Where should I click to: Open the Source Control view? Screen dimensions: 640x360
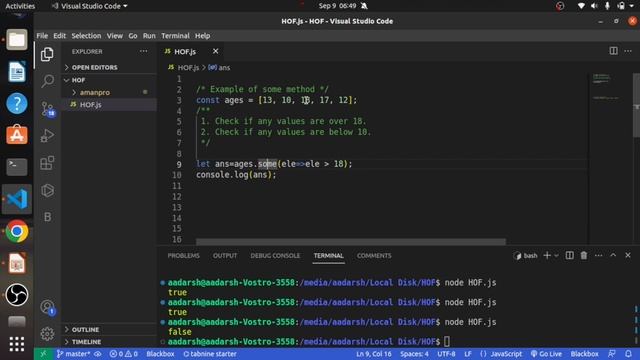pos(47,109)
